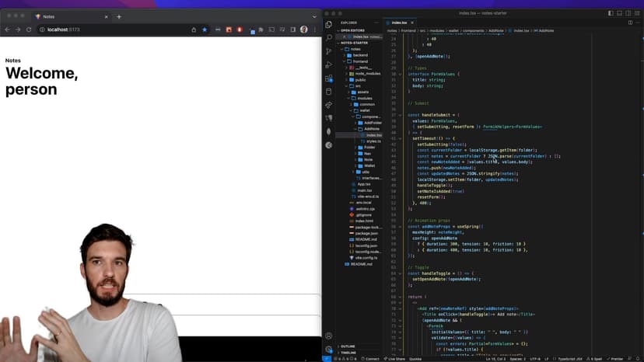Open the Extensions view

click(330, 78)
